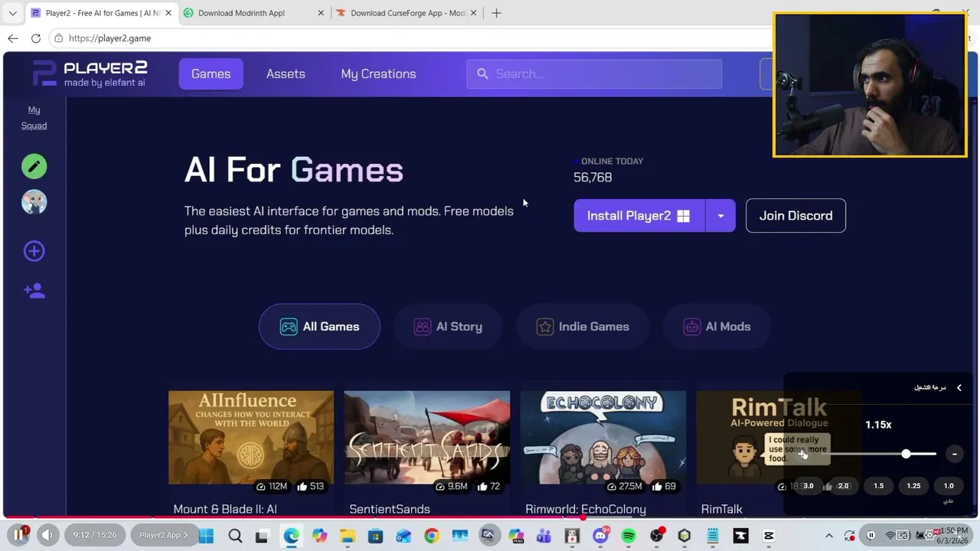Click the plus circle icon in the sidebar
Image resolution: width=980 pixels, height=551 pixels.
tap(34, 251)
